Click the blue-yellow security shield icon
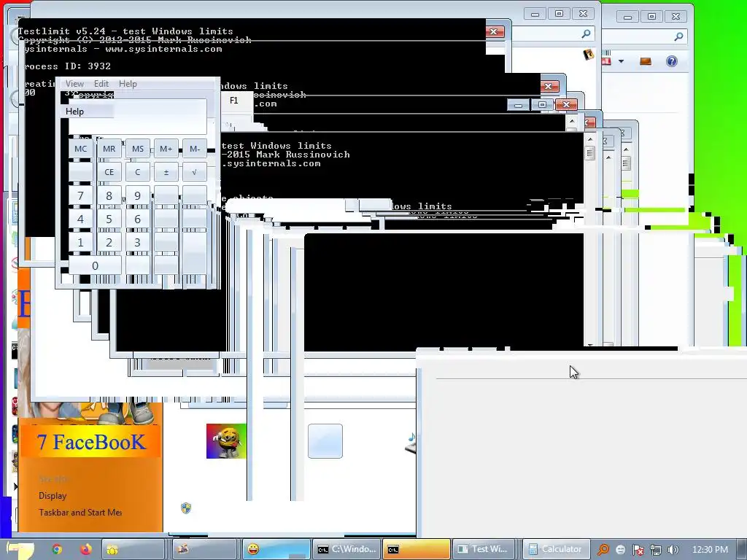The width and height of the screenshot is (747, 560). pos(186,508)
